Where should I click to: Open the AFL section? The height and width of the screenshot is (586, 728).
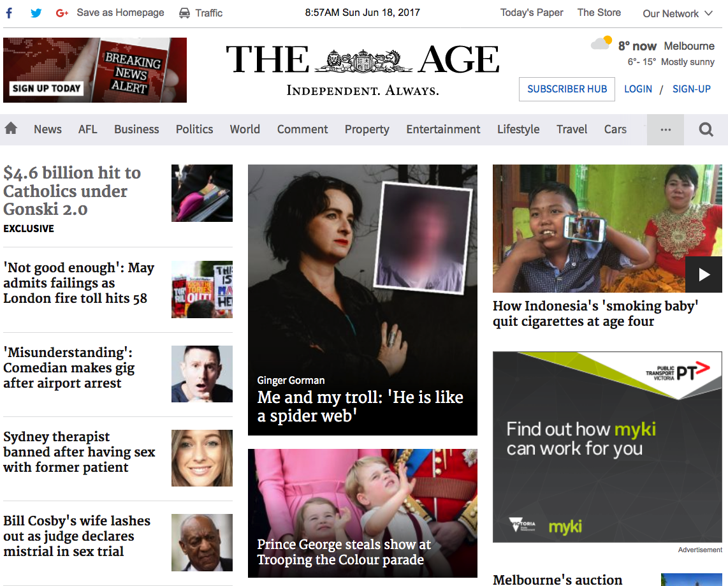pos(88,129)
